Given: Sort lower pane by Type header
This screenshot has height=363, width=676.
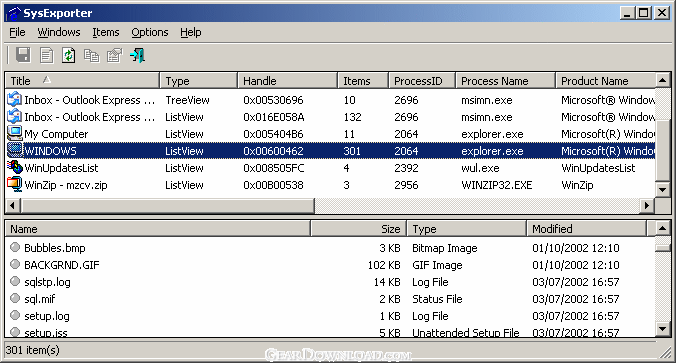Looking at the screenshot, I should [466, 228].
